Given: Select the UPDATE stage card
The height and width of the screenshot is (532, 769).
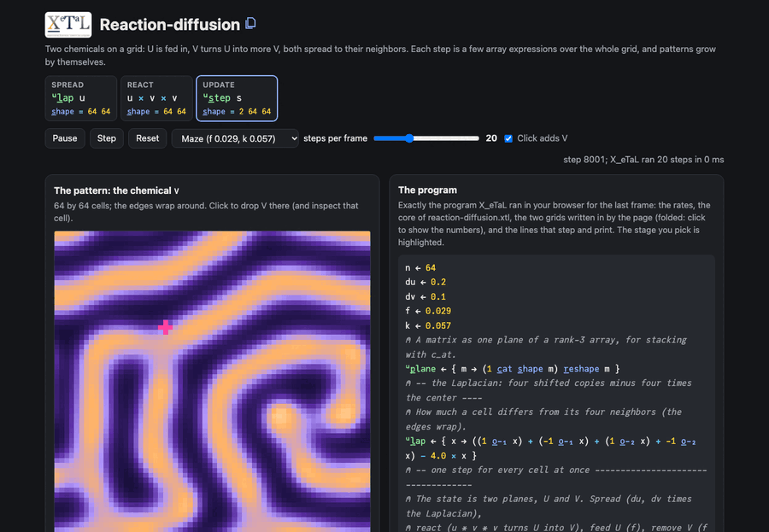Looking at the screenshot, I should coord(237,98).
